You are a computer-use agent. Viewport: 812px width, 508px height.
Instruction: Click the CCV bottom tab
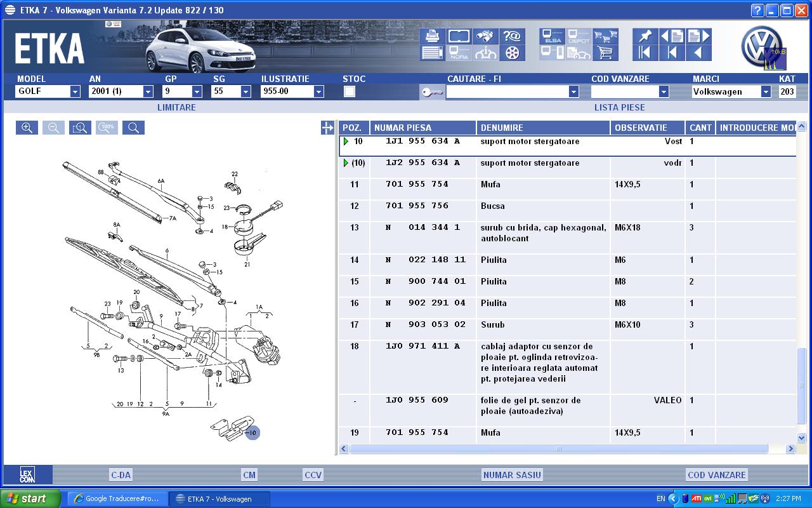[x=313, y=475]
